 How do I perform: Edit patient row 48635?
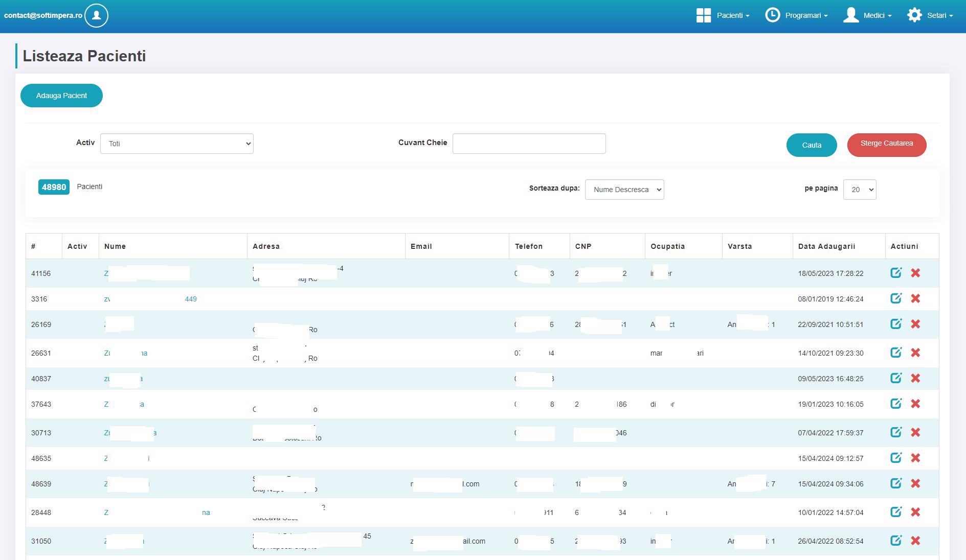coord(896,458)
